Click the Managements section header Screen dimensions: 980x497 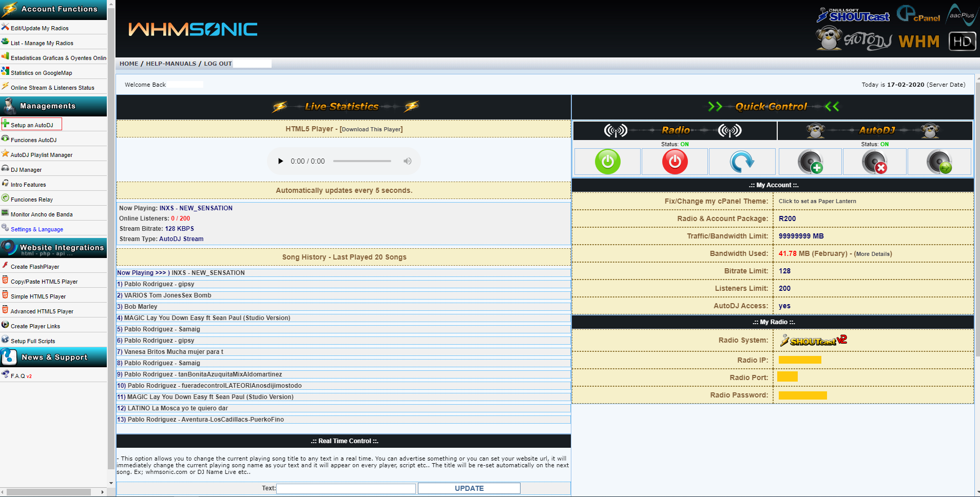point(53,106)
